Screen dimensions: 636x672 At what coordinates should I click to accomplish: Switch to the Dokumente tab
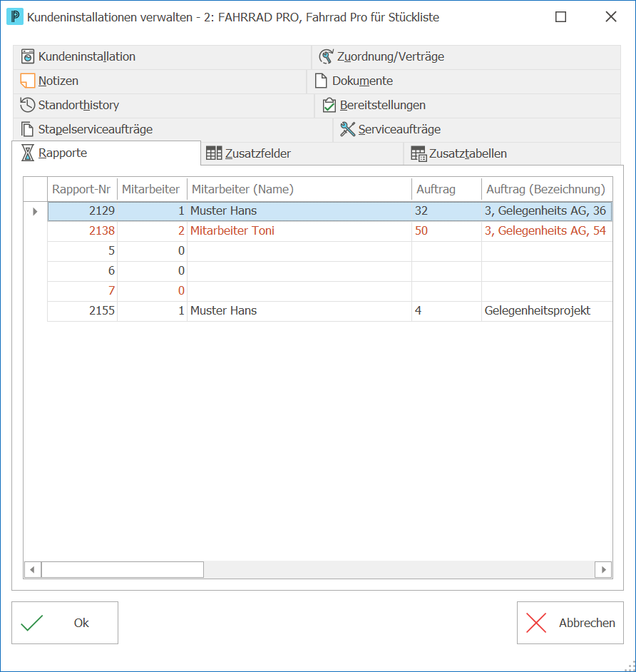[x=464, y=81]
